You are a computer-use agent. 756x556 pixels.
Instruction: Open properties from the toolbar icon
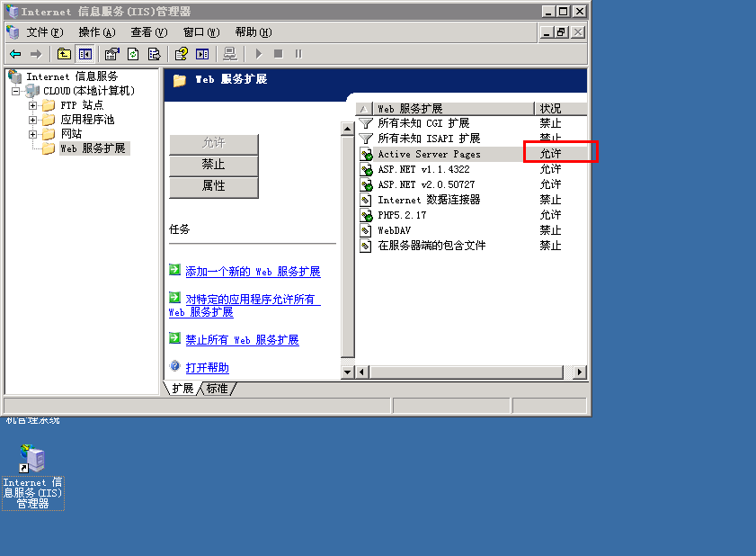[x=111, y=54]
